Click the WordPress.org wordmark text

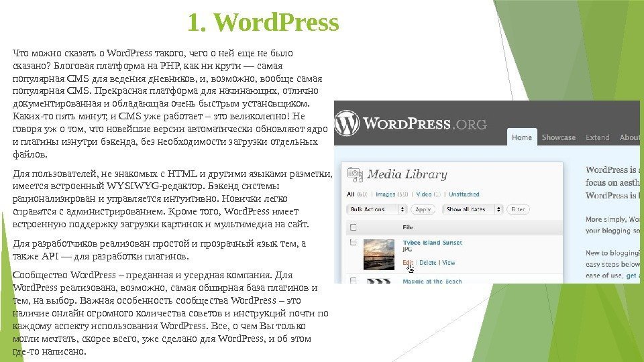pos(425,123)
